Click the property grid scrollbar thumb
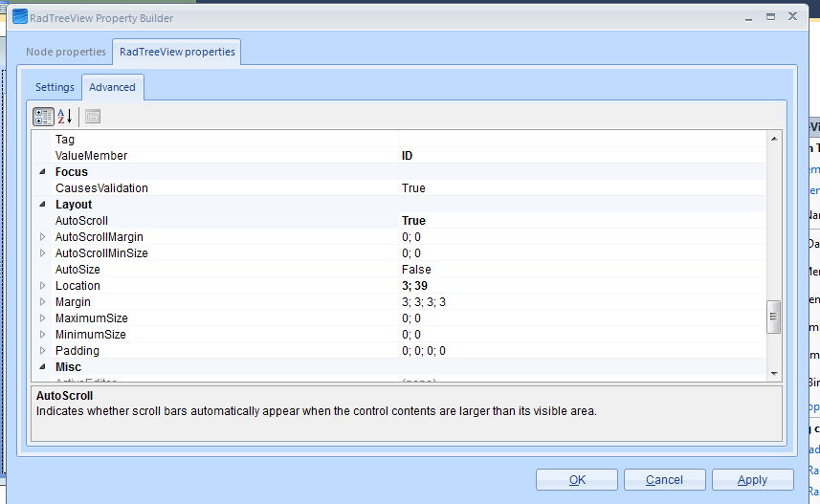Viewport: 820px width, 504px height. [x=774, y=317]
